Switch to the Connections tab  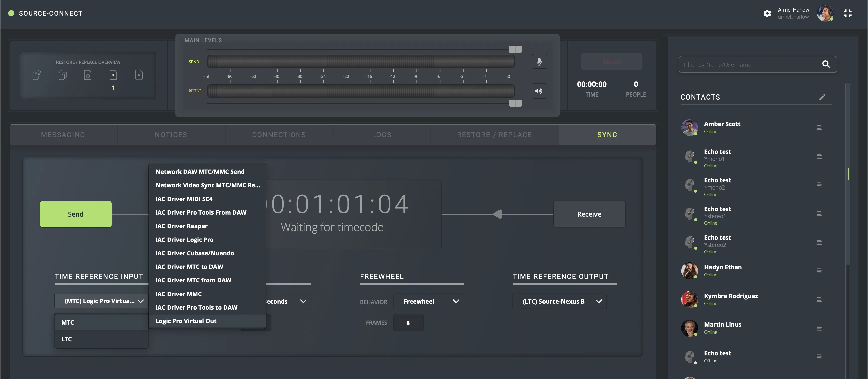279,135
